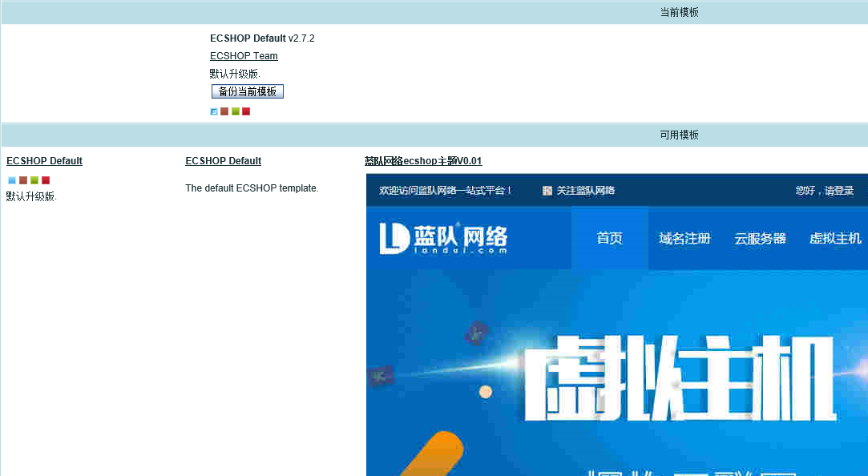Screen dimensions: 868x476
Task: Select the green color scheme of current template
Action: (x=236, y=111)
